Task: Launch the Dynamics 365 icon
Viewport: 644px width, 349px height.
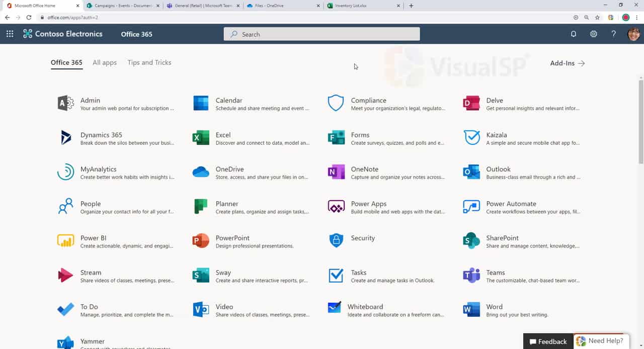Action: click(x=66, y=137)
